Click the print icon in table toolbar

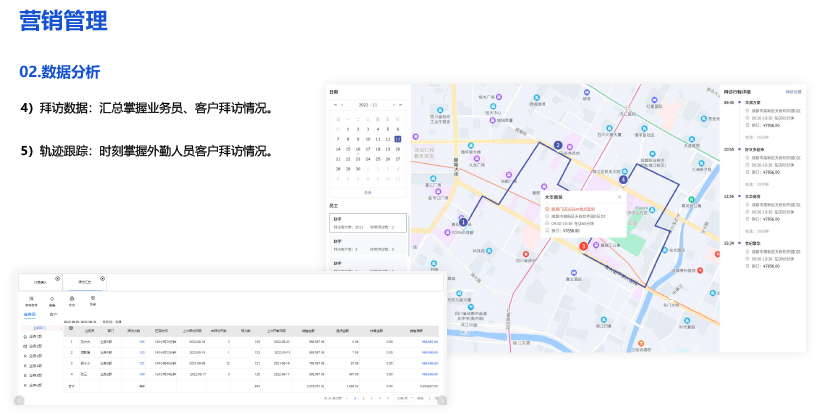point(72,299)
